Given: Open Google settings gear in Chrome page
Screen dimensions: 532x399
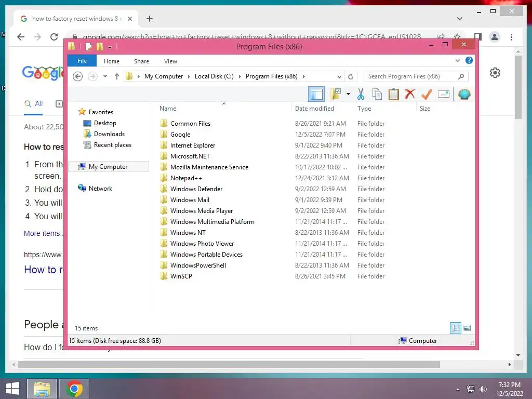Looking at the screenshot, I should coord(495,73).
